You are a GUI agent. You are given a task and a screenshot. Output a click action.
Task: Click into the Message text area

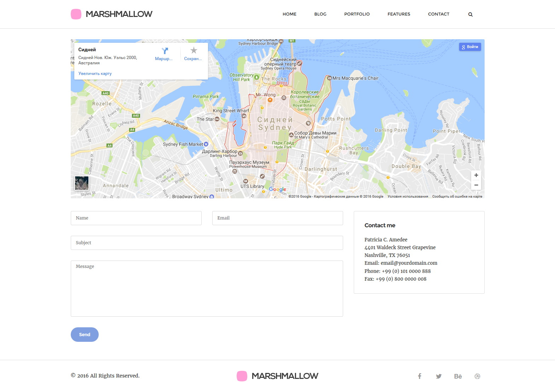(x=207, y=288)
